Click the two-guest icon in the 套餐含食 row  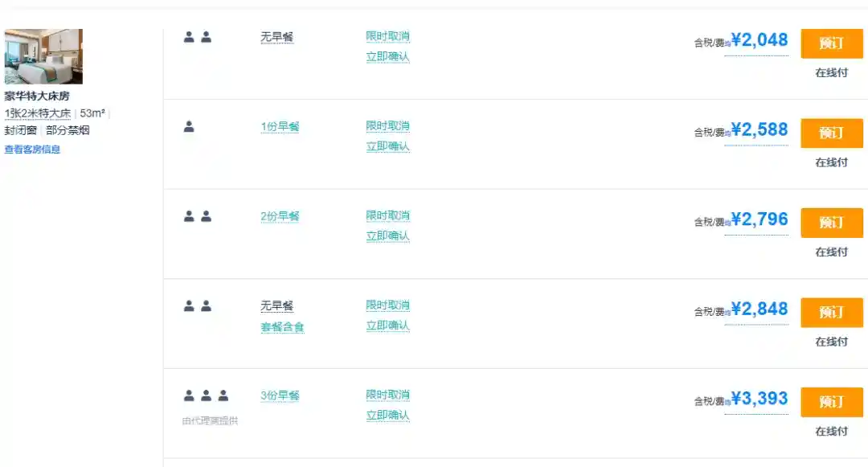(197, 306)
